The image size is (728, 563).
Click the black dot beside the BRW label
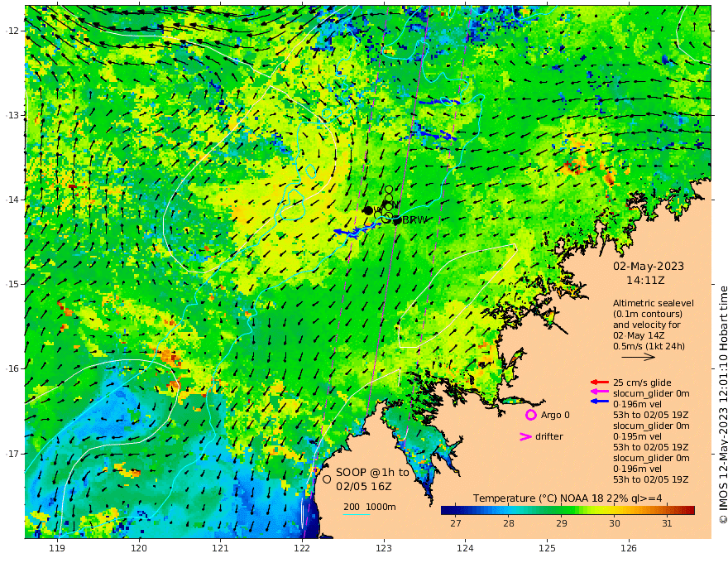397,221
